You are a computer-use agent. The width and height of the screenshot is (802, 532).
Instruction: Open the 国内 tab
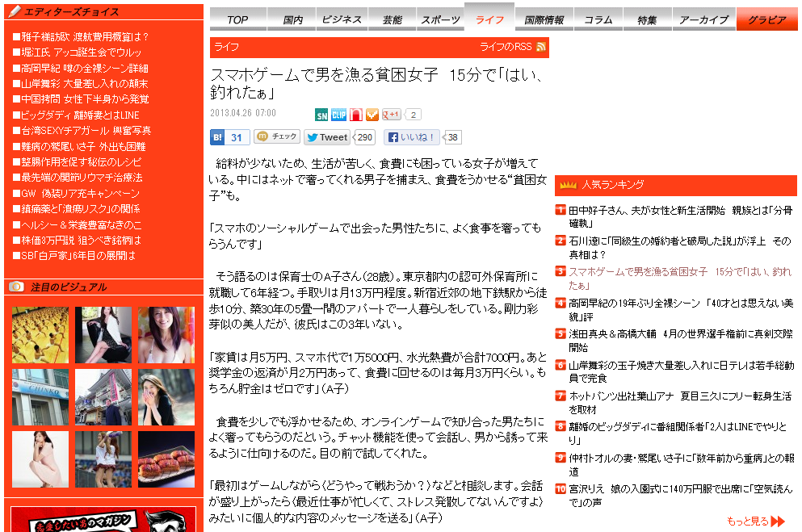click(292, 20)
